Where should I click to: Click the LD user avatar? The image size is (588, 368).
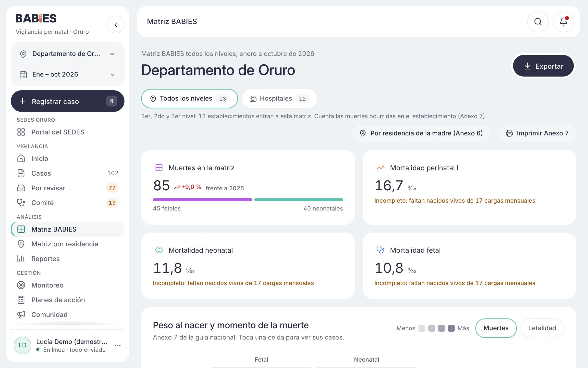(23, 345)
